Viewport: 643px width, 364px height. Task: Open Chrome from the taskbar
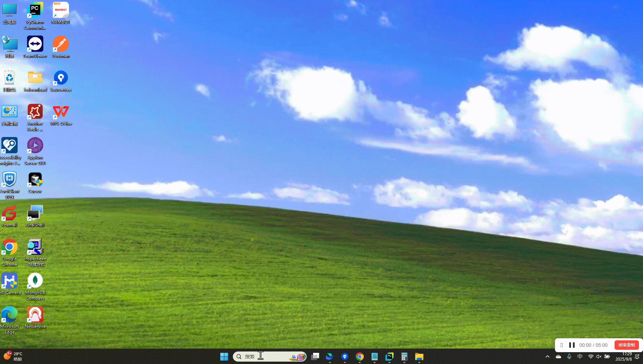(x=360, y=357)
